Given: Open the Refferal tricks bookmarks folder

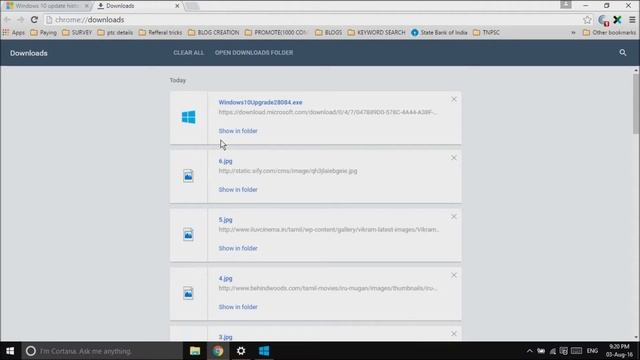Looking at the screenshot, I should click(x=160, y=32).
